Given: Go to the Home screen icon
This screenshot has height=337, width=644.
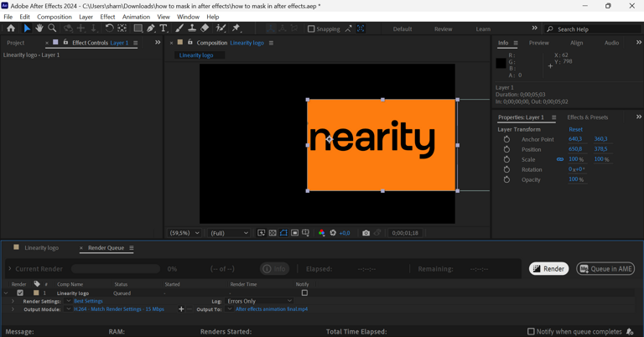Looking at the screenshot, I should [x=11, y=29].
